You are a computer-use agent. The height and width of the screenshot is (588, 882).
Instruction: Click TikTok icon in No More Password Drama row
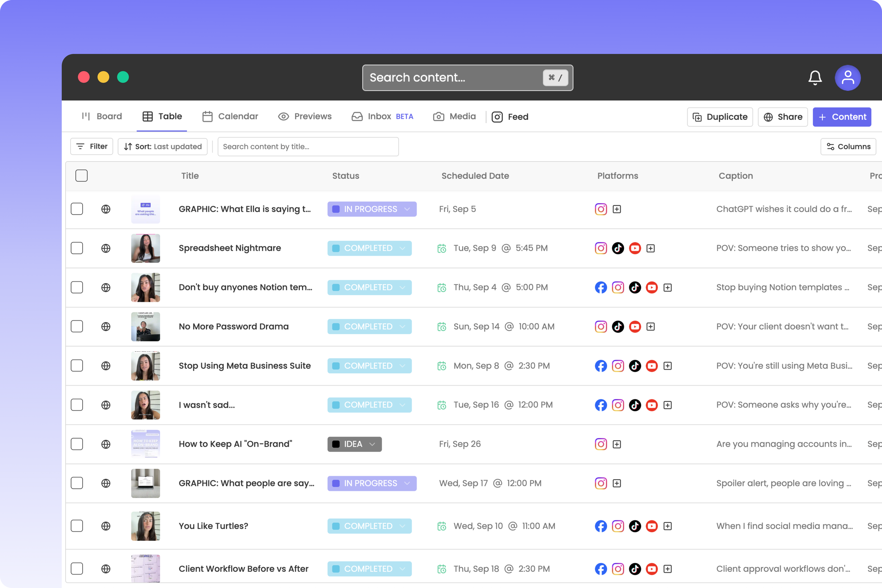pyautogui.click(x=618, y=327)
